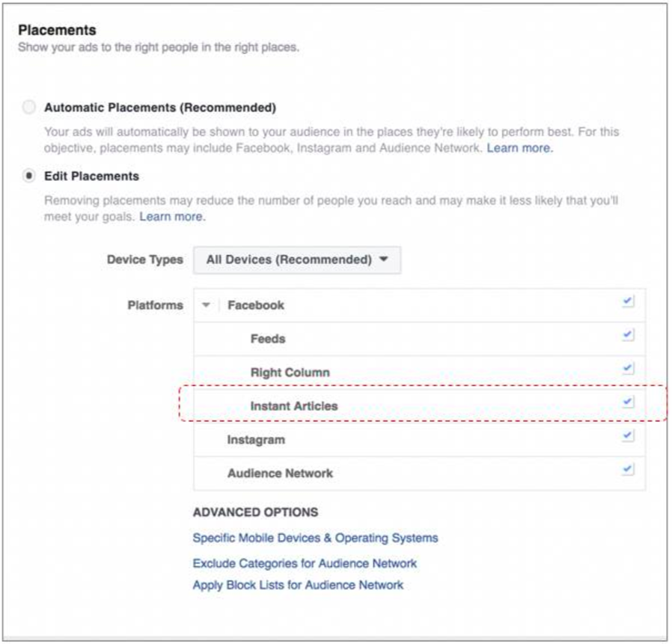Open Apply Block Lists for Audience Network
The height and width of the screenshot is (644, 672).
[298, 585]
